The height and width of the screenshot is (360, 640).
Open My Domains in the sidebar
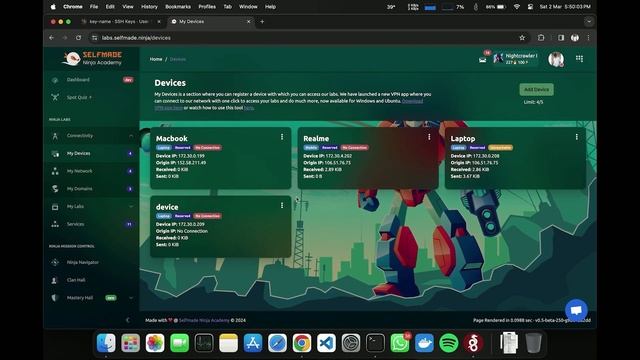[x=79, y=189]
